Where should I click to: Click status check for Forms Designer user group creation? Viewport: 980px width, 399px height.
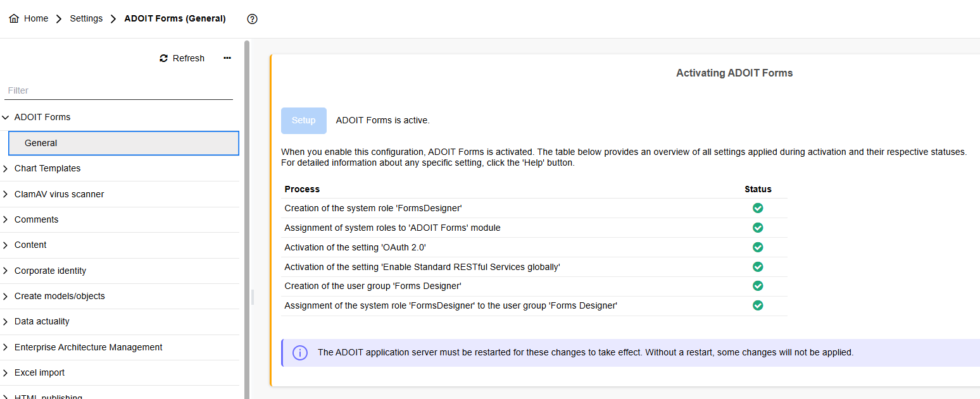tap(758, 286)
